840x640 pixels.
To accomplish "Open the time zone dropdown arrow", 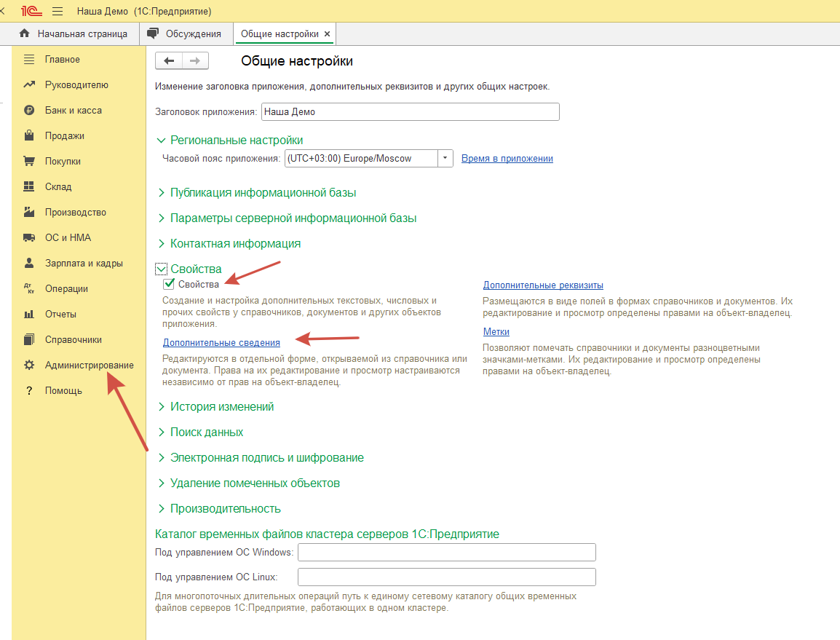I will (445, 159).
